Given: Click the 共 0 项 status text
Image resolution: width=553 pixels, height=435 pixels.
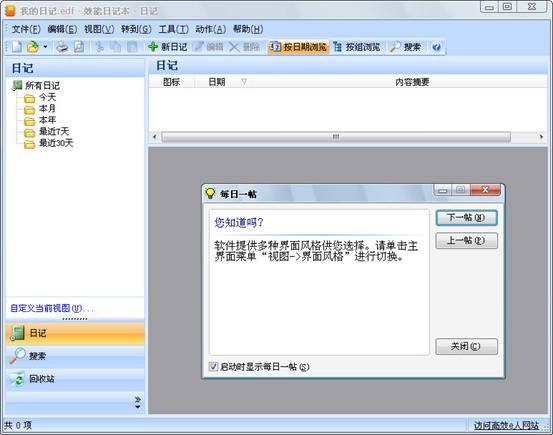Looking at the screenshot, I should click(18, 425).
